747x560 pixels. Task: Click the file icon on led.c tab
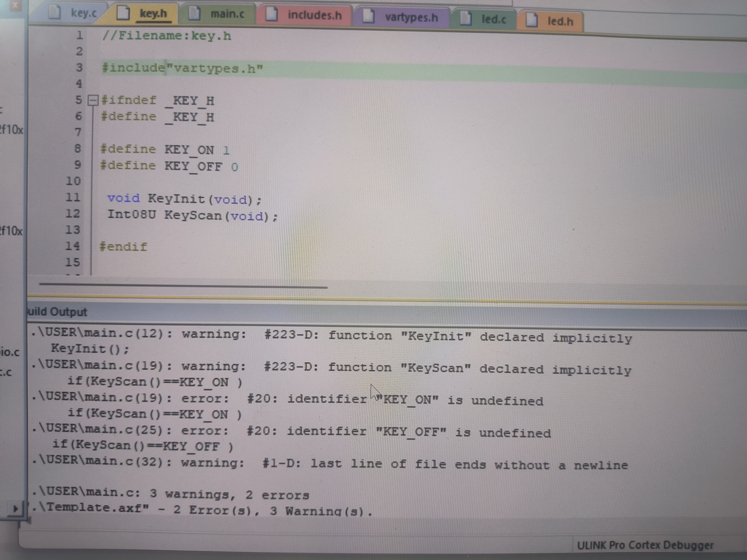(465, 18)
